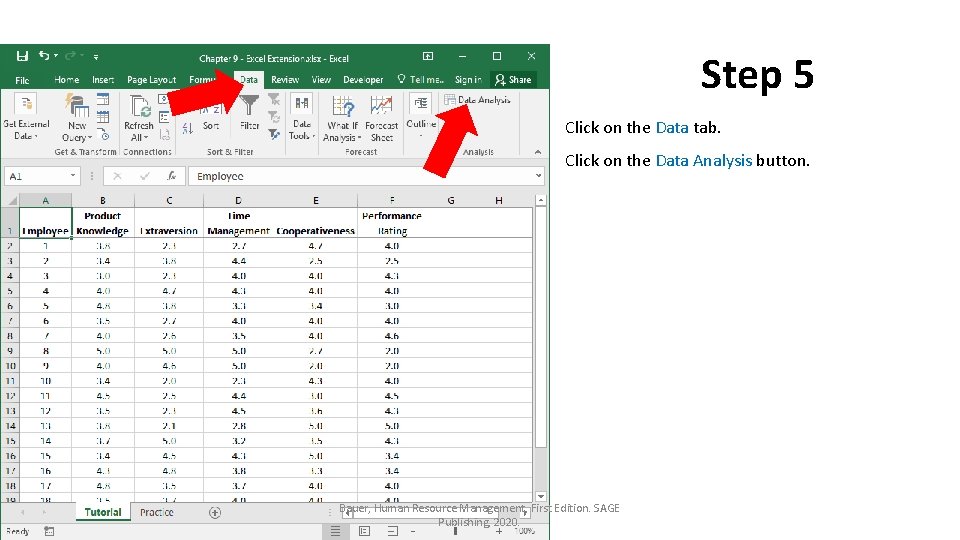The width and height of the screenshot is (960, 540).
Task: Toggle the Filter funnel button
Action: pyautogui.click(x=249, y=113)
